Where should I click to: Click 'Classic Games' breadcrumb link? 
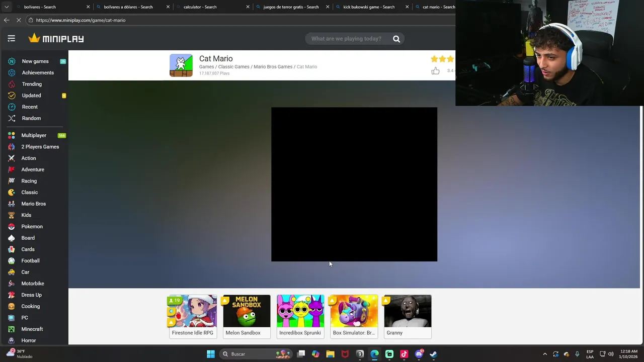(233, 67)
